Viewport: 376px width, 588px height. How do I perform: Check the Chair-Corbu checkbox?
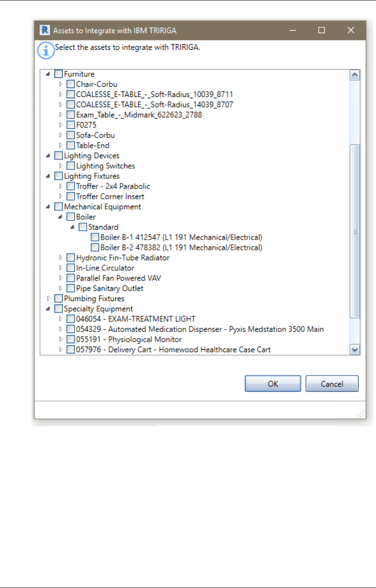pos(71,84)
